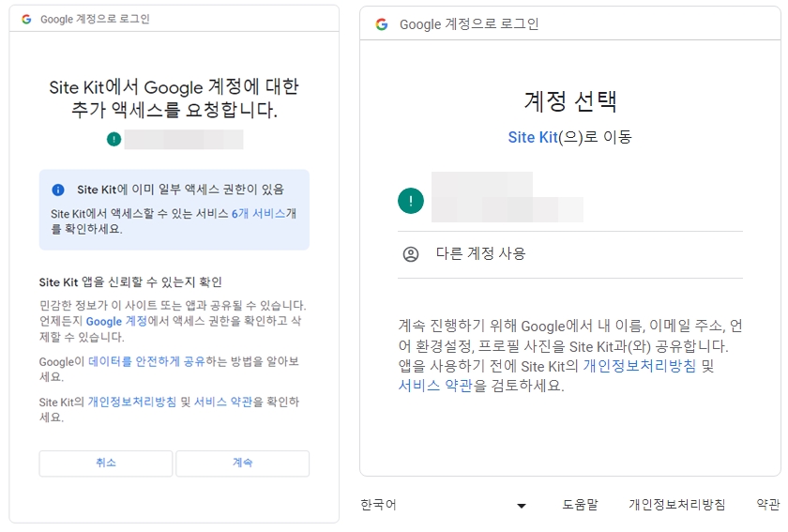Click the '계정 선택' heading
788x532 pixels.
tap(570, 101)
